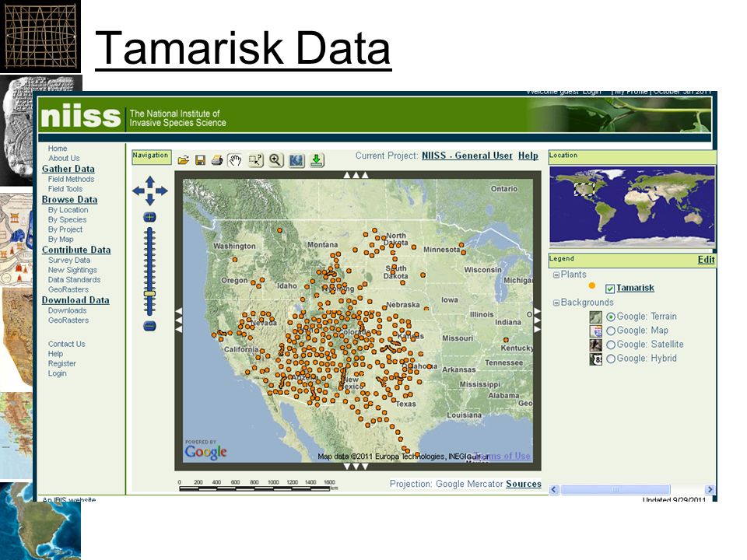This screenshot has height=560, width=747.
Task: Click the Google logo on the map
Action: tap(205, 452)
